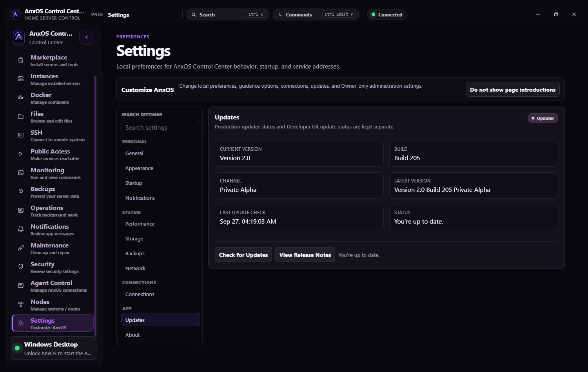The image size is (588, 372).
Task: Click the Backups restore icon
Action: (x=21, y=191)
